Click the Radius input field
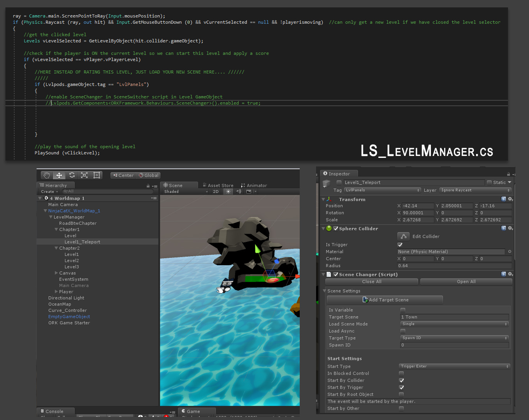 click(454, 266)
